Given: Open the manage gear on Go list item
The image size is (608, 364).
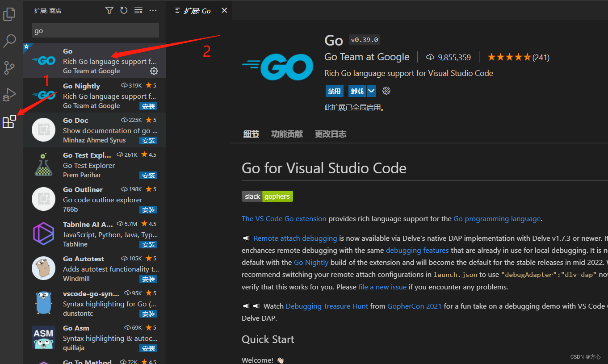Looking at the screenshot, I should (x=154, y=71).
